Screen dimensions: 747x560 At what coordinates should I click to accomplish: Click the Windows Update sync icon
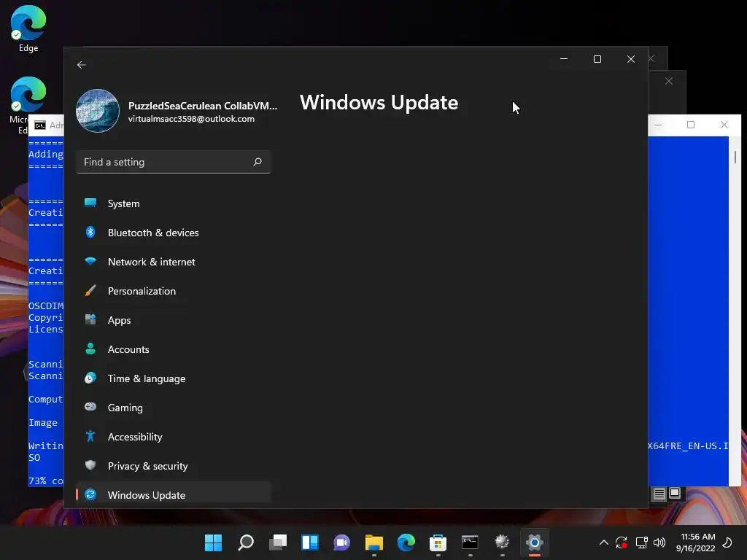click(90, 494)
